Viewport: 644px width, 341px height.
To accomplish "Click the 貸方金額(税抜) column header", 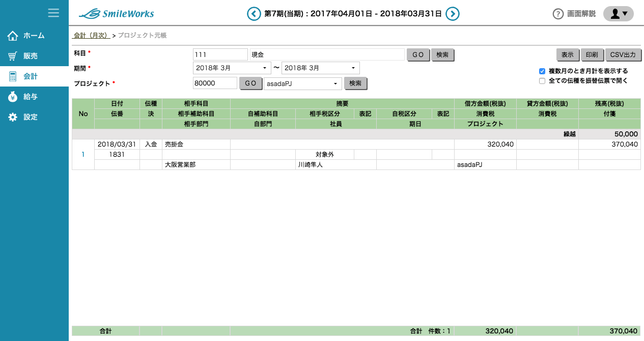I will (x=547, y=103).
